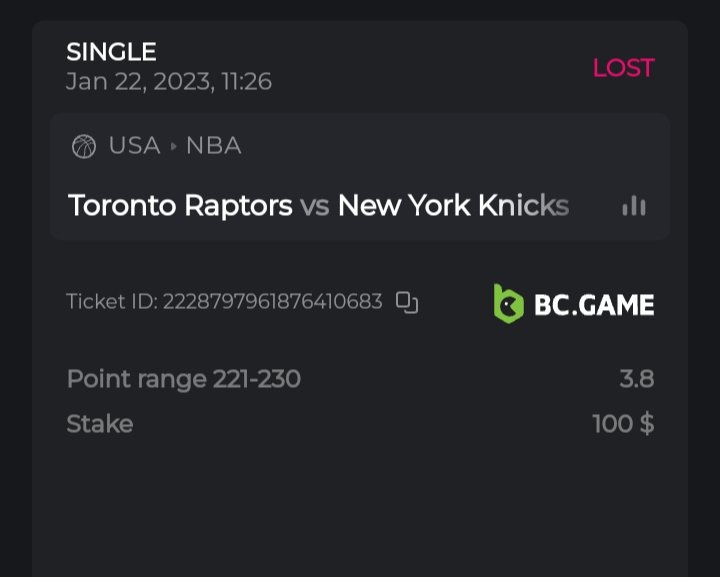The image size is (720, 577).
Task: Open the NBA league breadcrumb
Action: tap(213, 146)
